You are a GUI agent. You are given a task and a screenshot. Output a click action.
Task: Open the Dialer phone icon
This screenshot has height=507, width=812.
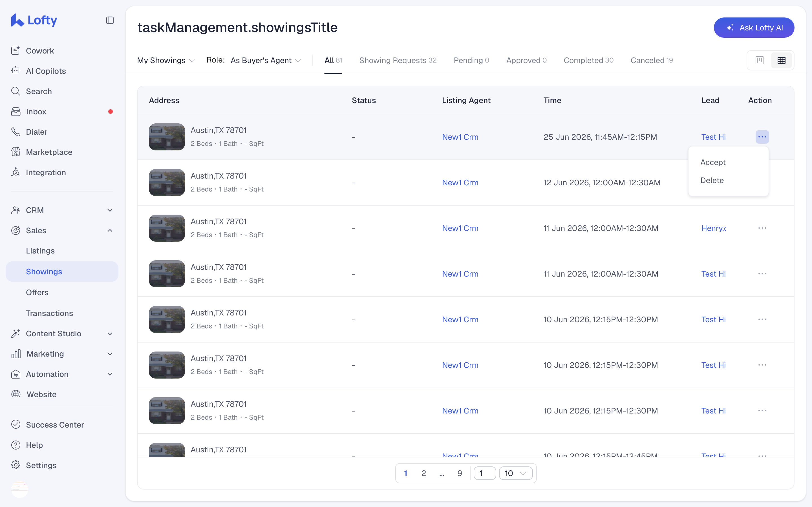coord(16,132)
